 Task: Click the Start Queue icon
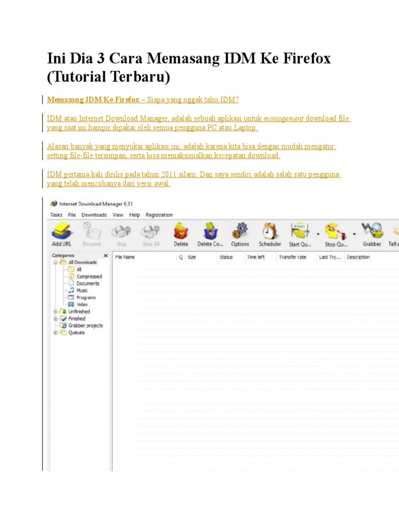point(300,231)
